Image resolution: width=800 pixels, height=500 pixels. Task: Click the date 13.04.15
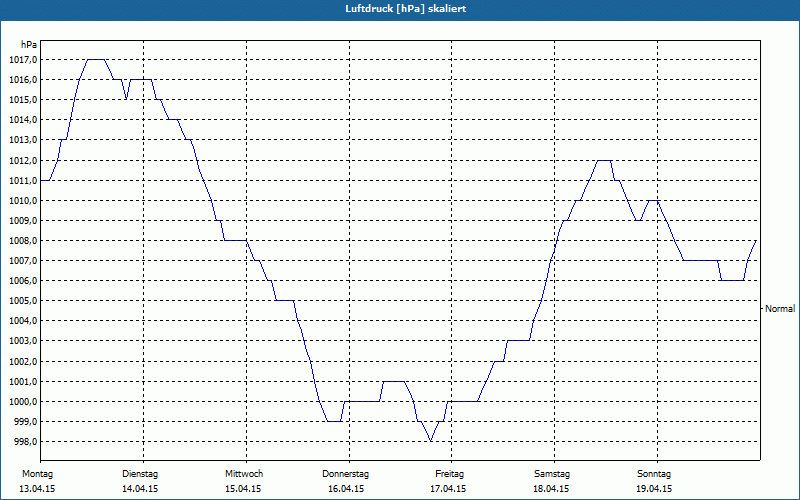pos(37,489)
